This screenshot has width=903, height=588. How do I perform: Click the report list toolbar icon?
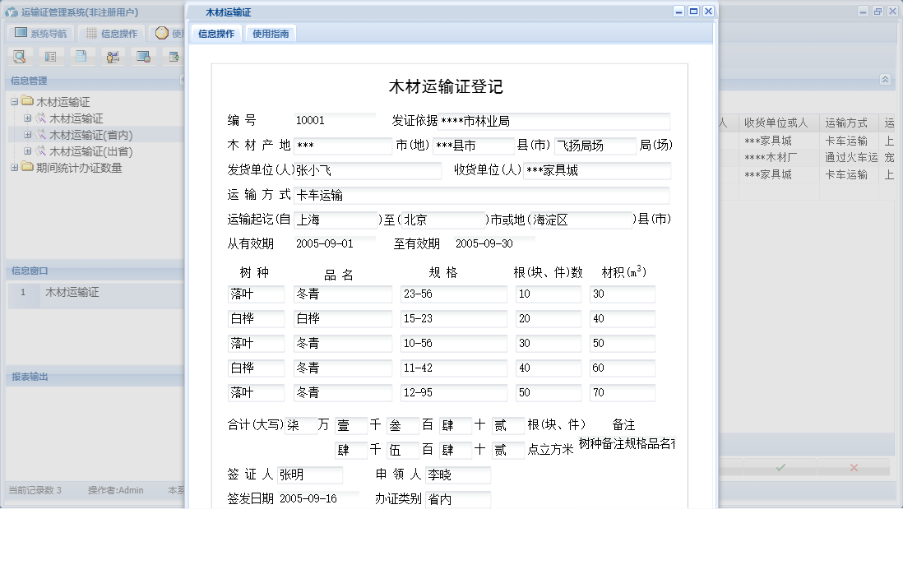click(x=52, y=57)
